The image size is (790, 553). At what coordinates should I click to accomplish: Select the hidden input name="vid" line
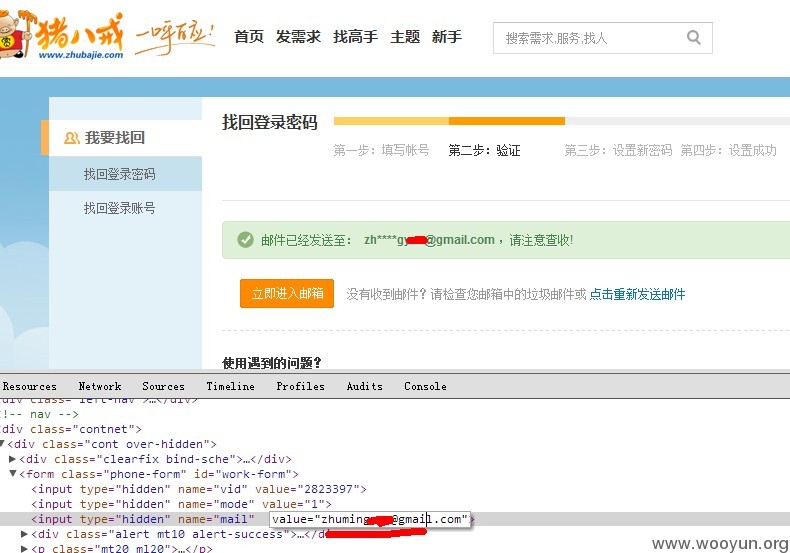199,489
